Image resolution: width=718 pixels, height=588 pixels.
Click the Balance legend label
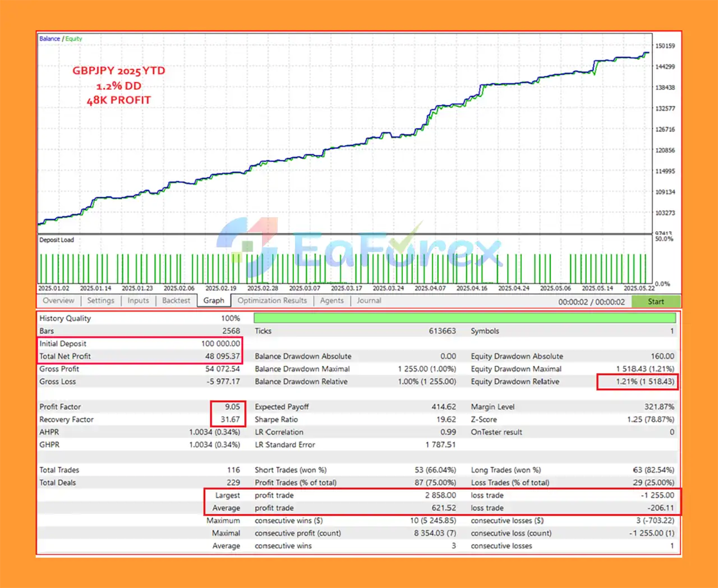pos(49,39)
